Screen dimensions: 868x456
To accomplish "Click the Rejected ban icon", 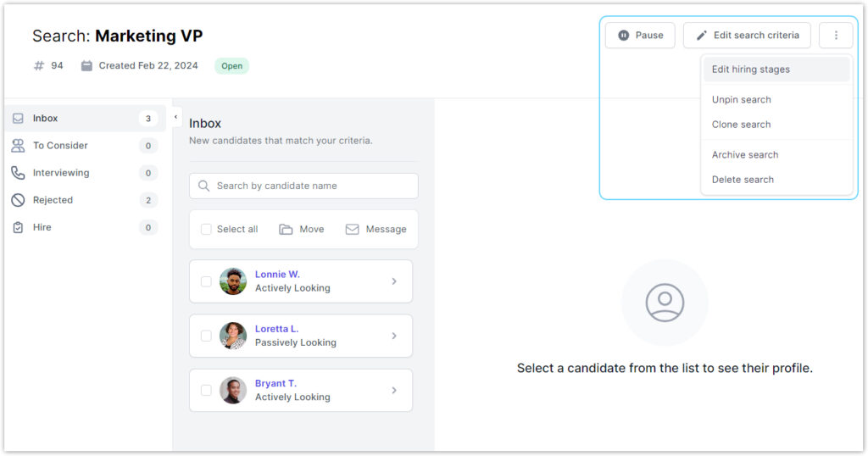I will pos(18,200).
